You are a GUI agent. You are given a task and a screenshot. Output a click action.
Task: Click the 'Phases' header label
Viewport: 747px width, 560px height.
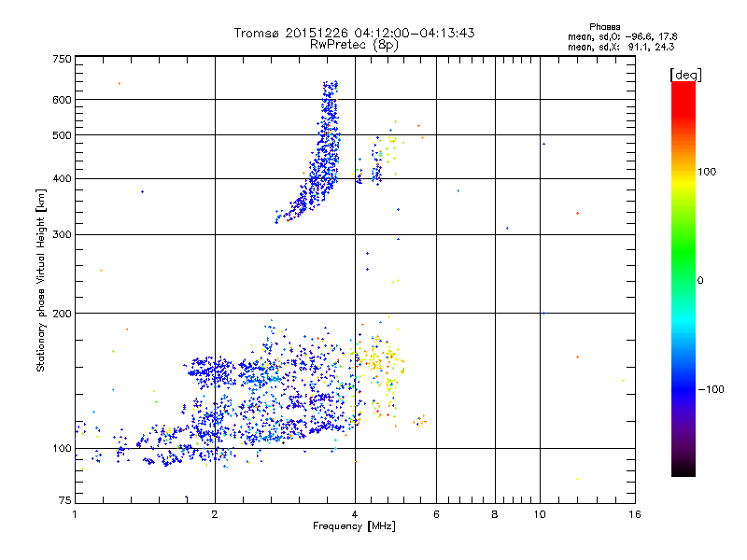(604, 27)
